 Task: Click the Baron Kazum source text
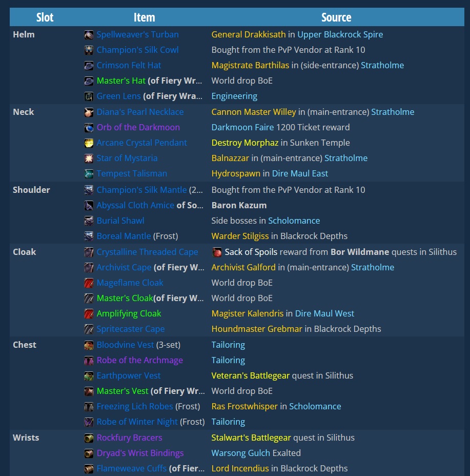pyautogui.click(x=239, y=205)
